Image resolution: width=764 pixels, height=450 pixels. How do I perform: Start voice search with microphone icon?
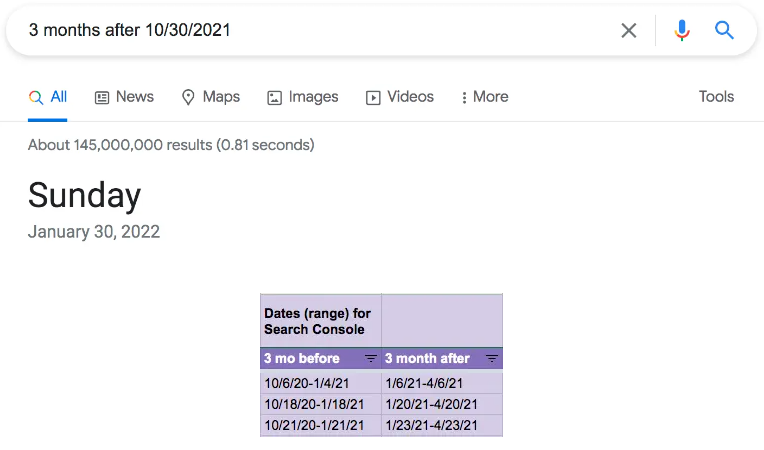pyautogui.click(x=682, y=30)
